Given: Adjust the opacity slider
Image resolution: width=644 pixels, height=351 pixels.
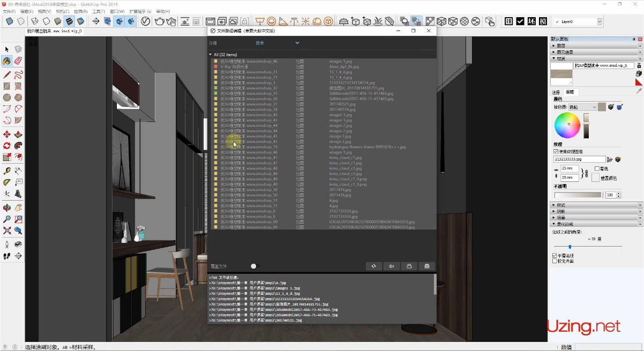Looking at the screenshot, I should (x=579, y=195).
